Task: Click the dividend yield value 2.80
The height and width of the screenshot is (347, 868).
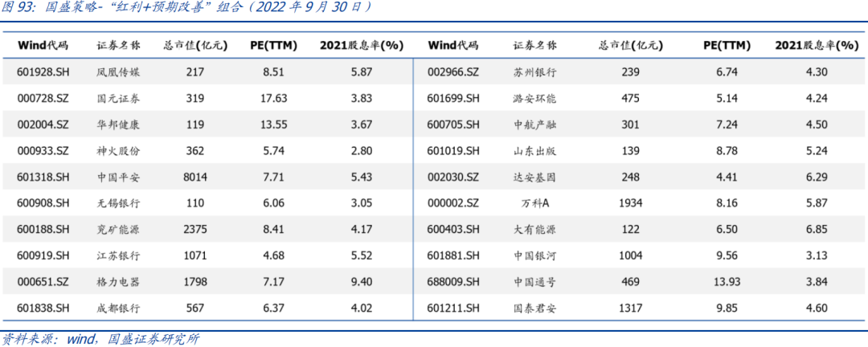Action: 362,150
